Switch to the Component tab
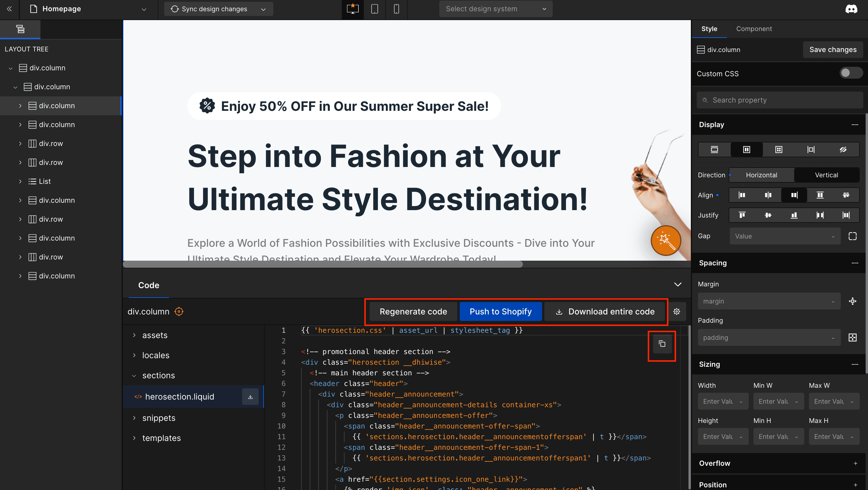The width and height of the screenshot is (868, 490). coord(754,29)
